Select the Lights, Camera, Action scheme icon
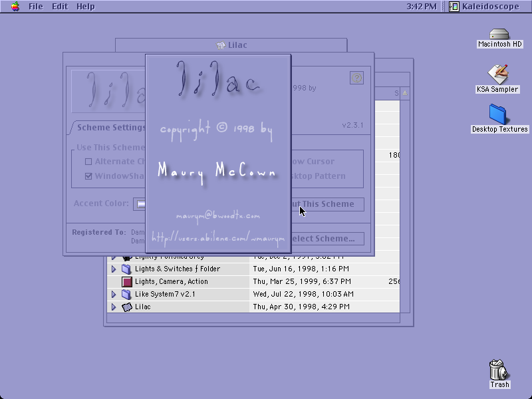The image size is (532, 399). pos(127,281)
